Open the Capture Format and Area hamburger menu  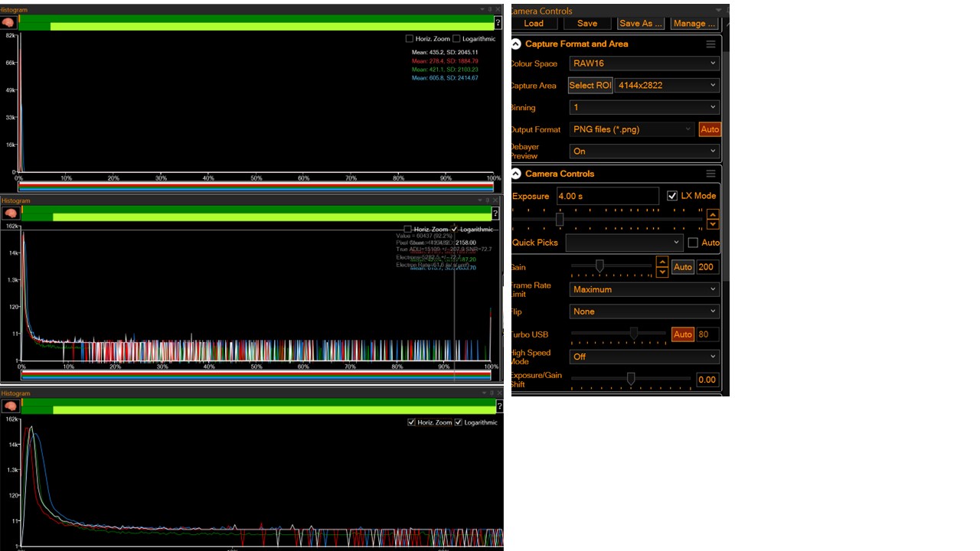coord(710,44)
